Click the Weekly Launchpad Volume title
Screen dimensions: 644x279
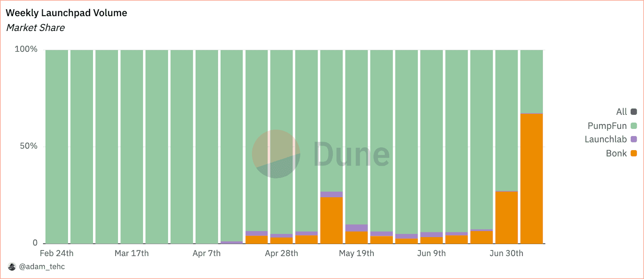66,13
